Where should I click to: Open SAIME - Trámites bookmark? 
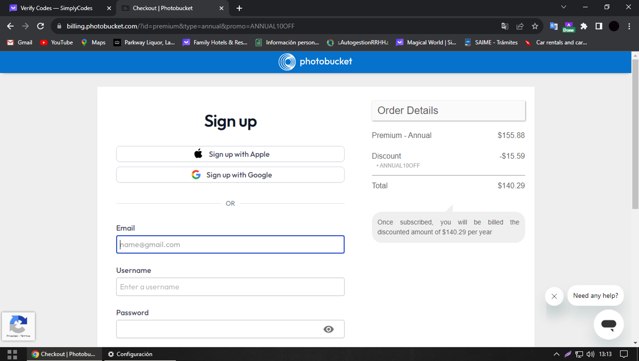(491, 42)
